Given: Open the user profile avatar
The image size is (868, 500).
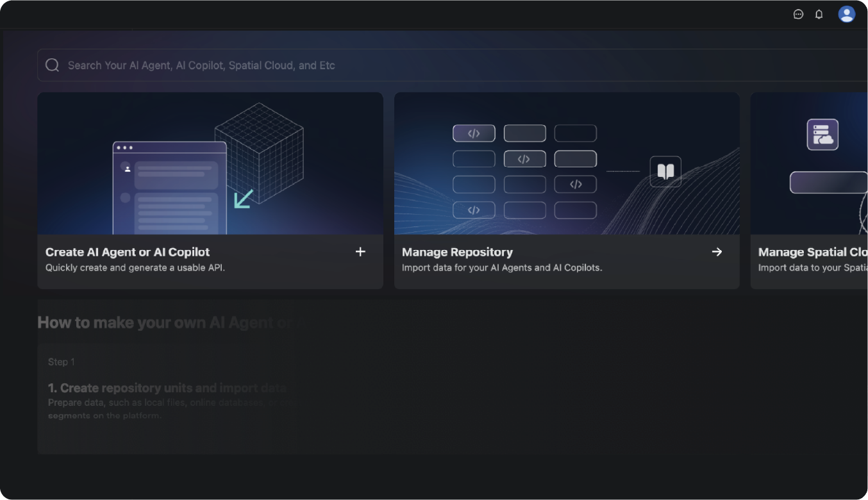Looking at the screenshot, I should pyautogui.click(x=847, y=14).
